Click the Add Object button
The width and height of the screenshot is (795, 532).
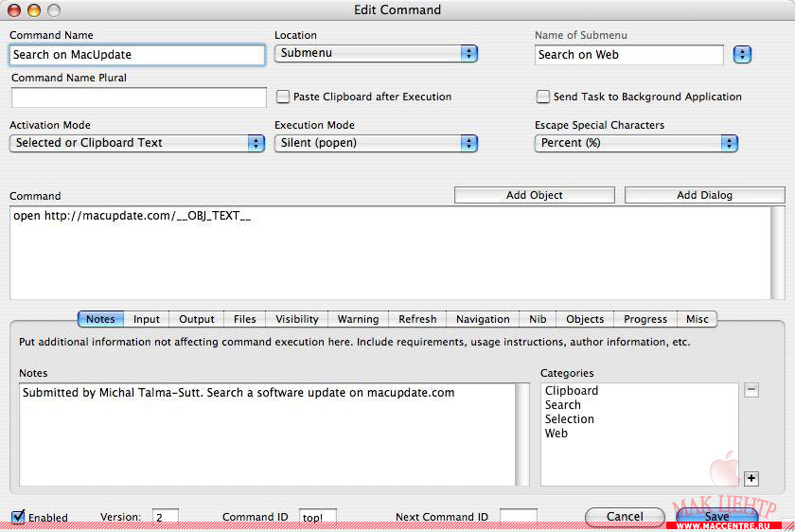point(535,195)
